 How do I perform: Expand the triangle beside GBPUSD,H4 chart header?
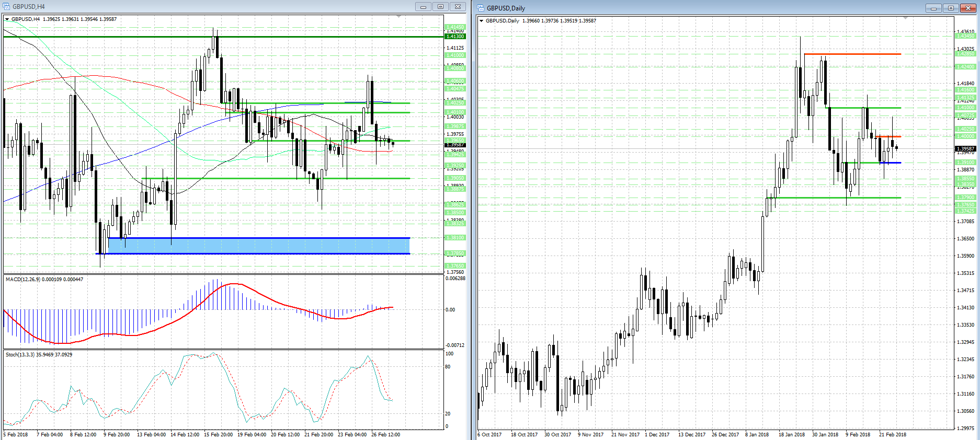(x=7, y=19)
